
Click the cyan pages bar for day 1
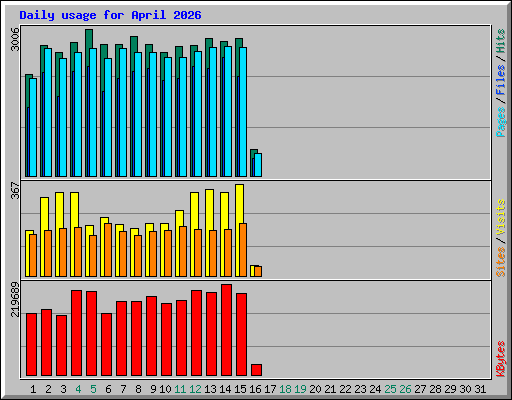point(33,128)
